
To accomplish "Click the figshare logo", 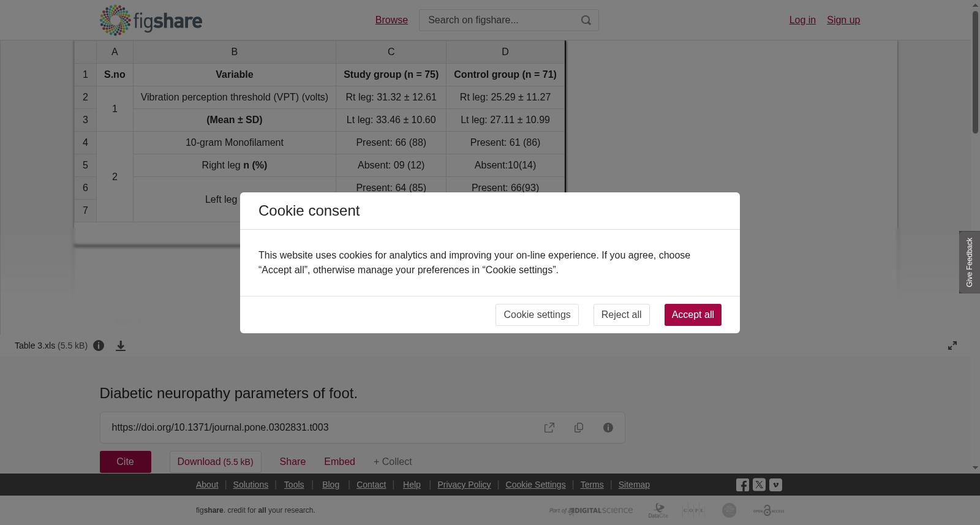I will click(151, 20).
